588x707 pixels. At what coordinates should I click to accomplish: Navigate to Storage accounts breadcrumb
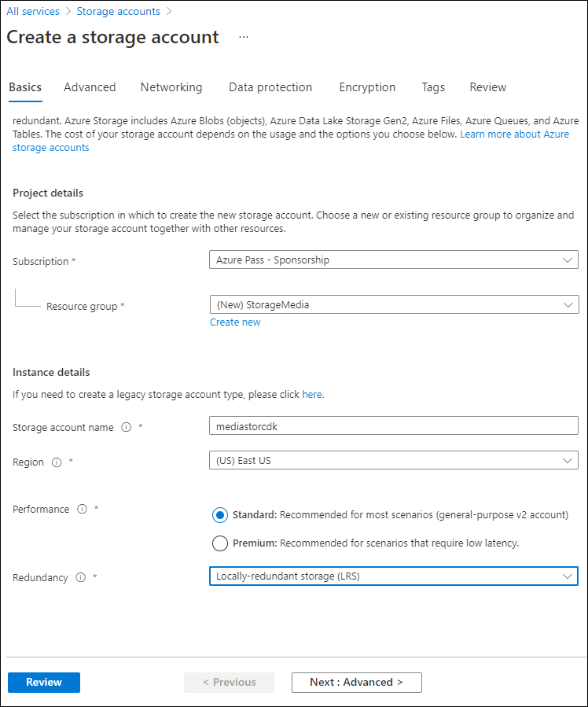click(118, 11)
